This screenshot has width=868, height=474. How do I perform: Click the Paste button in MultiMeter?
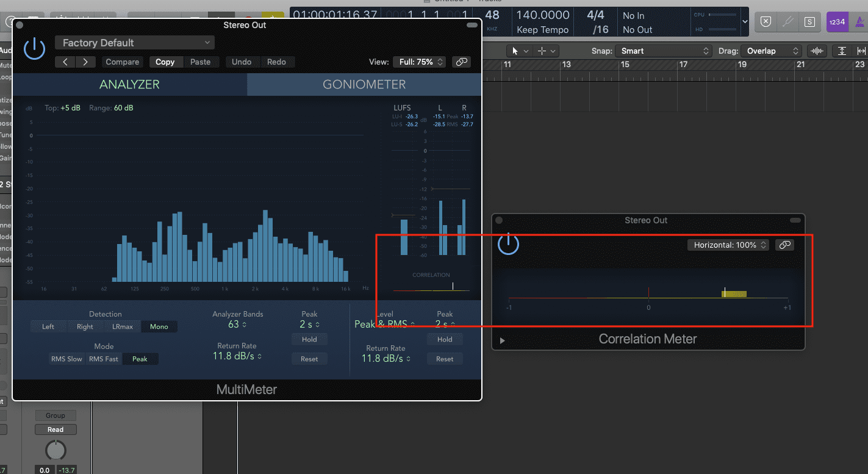200,62
